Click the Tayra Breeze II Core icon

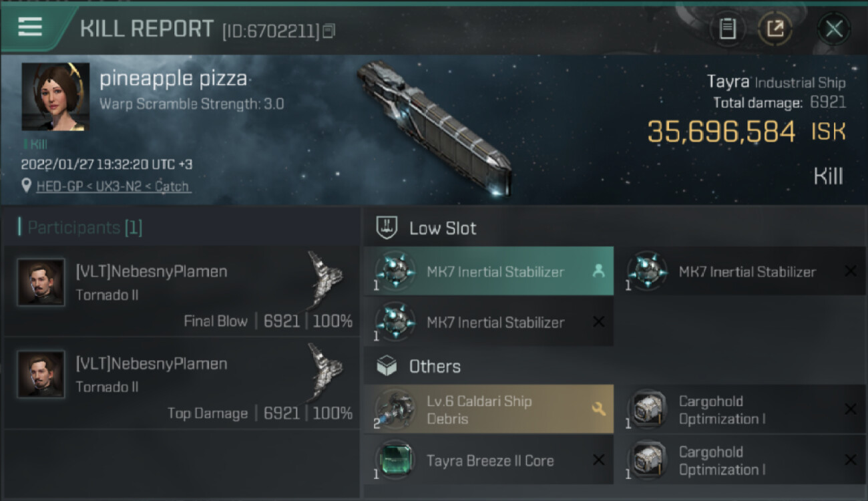396,460
